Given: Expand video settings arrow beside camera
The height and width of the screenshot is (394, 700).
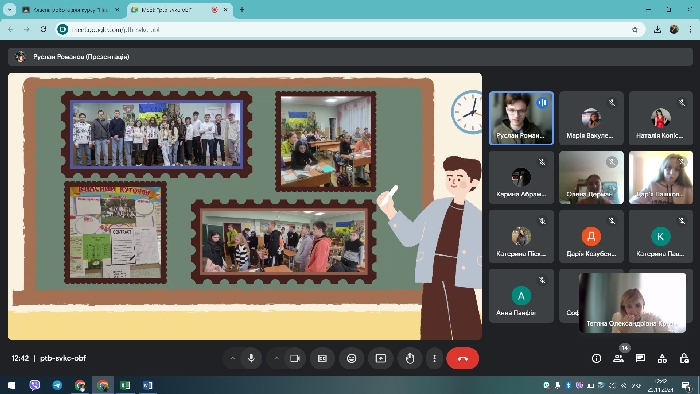Looking at the screenshot, I should [x=276, y=358].
